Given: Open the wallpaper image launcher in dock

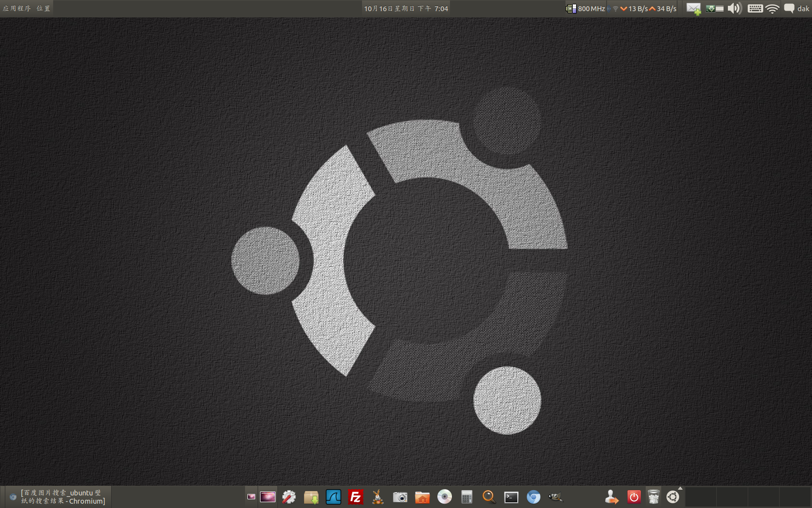Looking at the screenshot, I should coord(268,497).
